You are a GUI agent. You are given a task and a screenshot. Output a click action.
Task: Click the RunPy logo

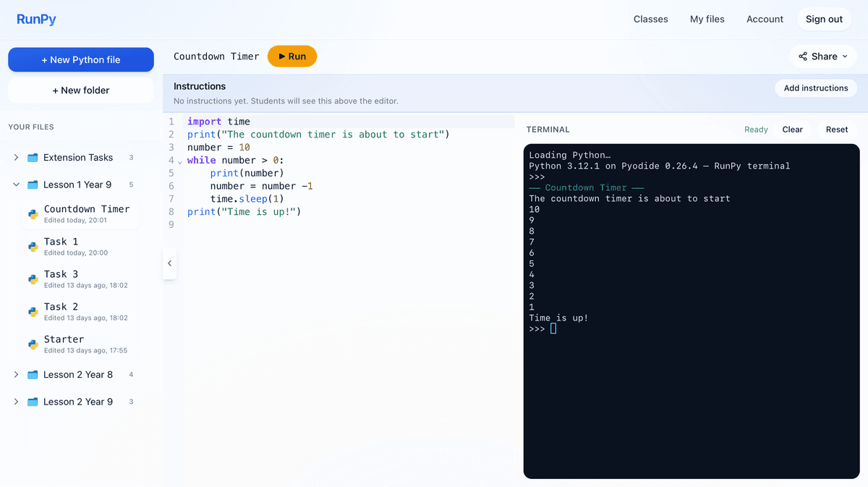pyautogui.click(x=36, y=20)
